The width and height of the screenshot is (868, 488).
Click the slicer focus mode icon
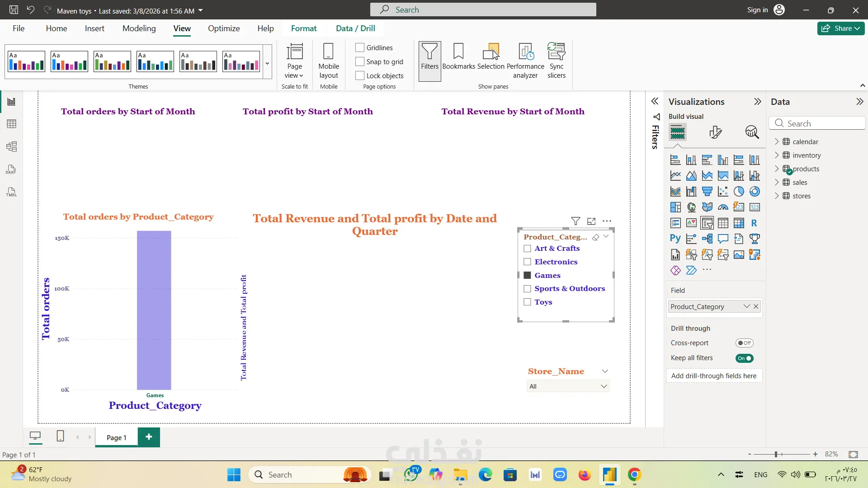591,221
